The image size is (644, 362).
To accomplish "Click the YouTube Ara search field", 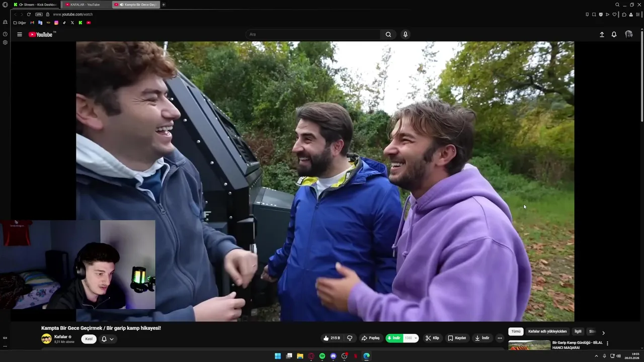I will pos(314,34).
